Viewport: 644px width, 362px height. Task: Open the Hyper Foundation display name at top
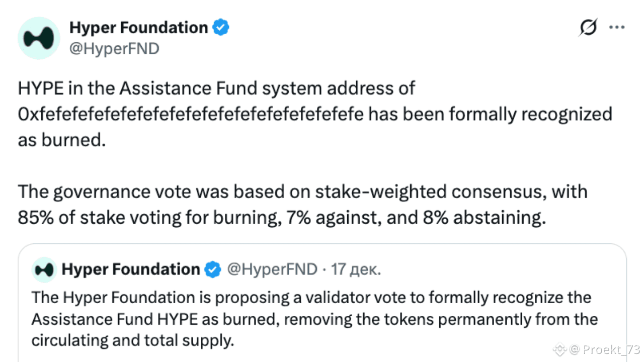pyautogui.click(x=138, y=28)
